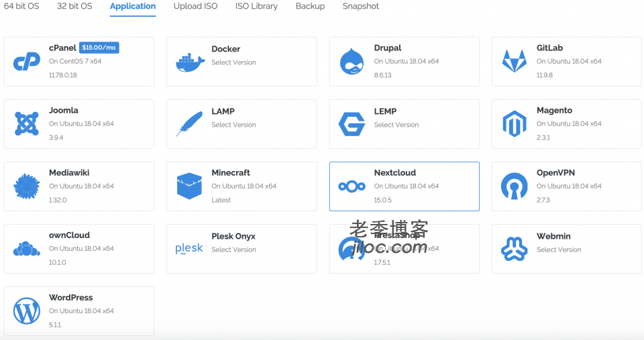The width and height of the screenshot is (644, 340).
Task: Choose the ownCloud title text
Action: (69, 235)
